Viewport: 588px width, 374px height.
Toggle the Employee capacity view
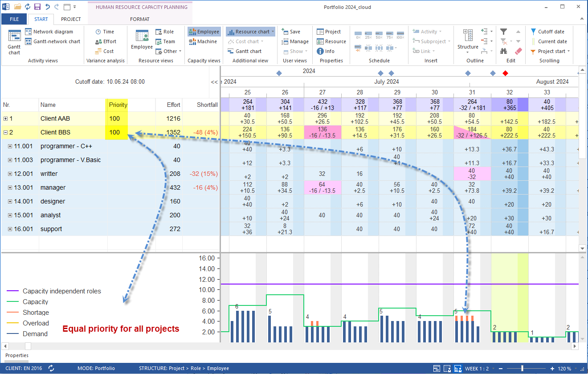pyautogui.click(x=204, y=32)
